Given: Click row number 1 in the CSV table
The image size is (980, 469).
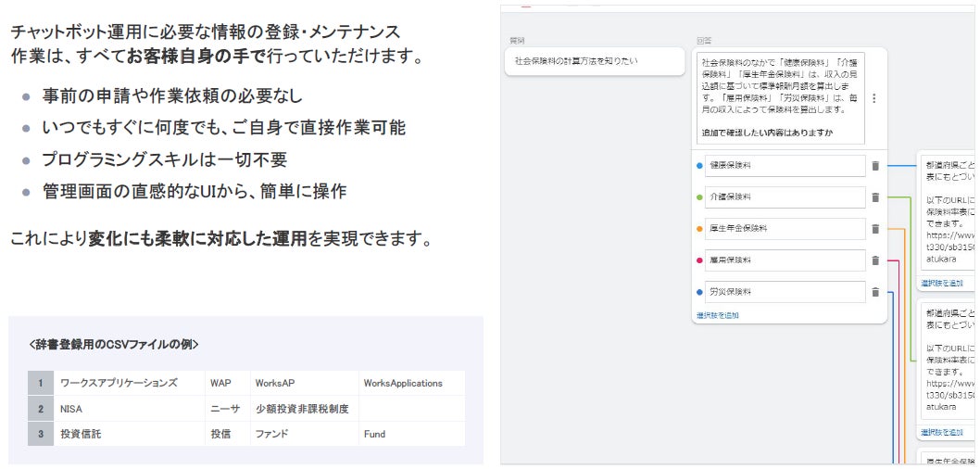Looking at the screenshot, I should 41,384.
